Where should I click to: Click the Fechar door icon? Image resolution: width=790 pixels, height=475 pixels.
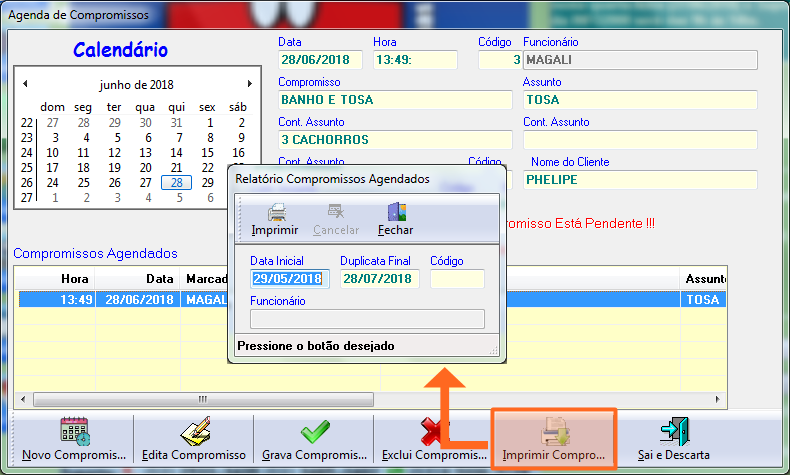tap(396, 212)
